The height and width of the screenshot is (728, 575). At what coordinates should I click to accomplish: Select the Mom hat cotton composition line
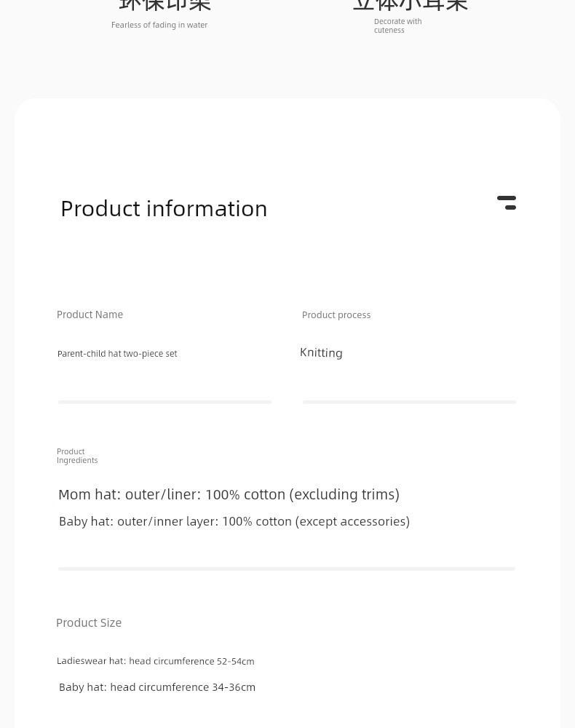(x=229, y=494)
